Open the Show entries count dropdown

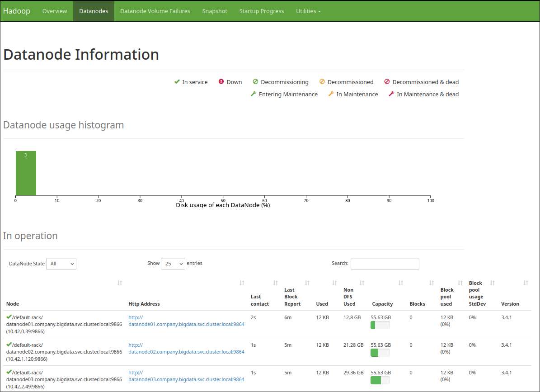173,264
